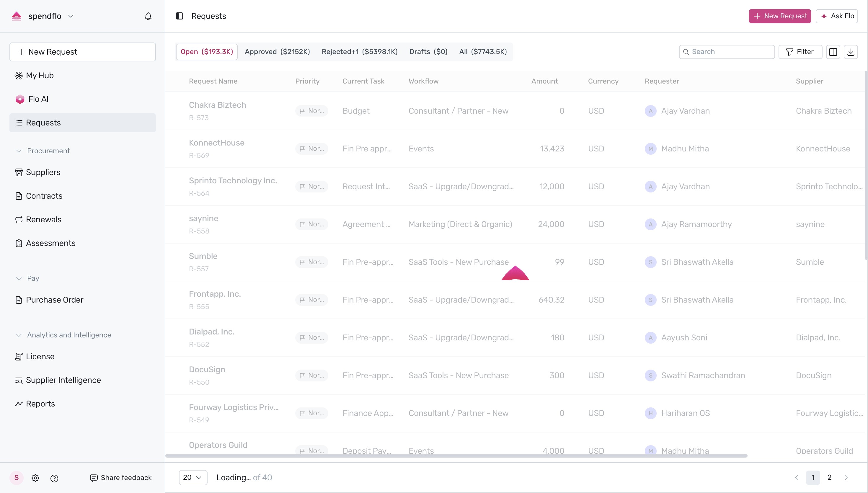The height and width of the screenshot is (493, 868).
Task: Click Swathi Ramachandran avatar icon
Action: (x=650, y=375)
